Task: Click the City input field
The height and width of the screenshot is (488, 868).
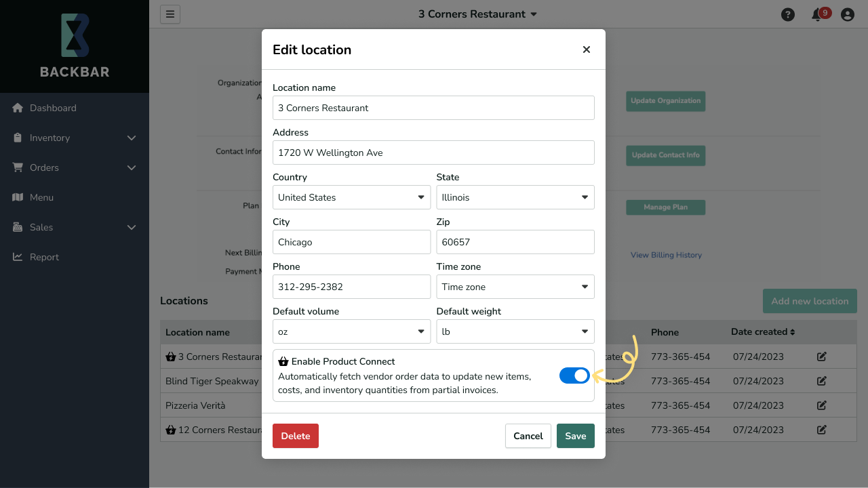Action: (x=351, y=242)
